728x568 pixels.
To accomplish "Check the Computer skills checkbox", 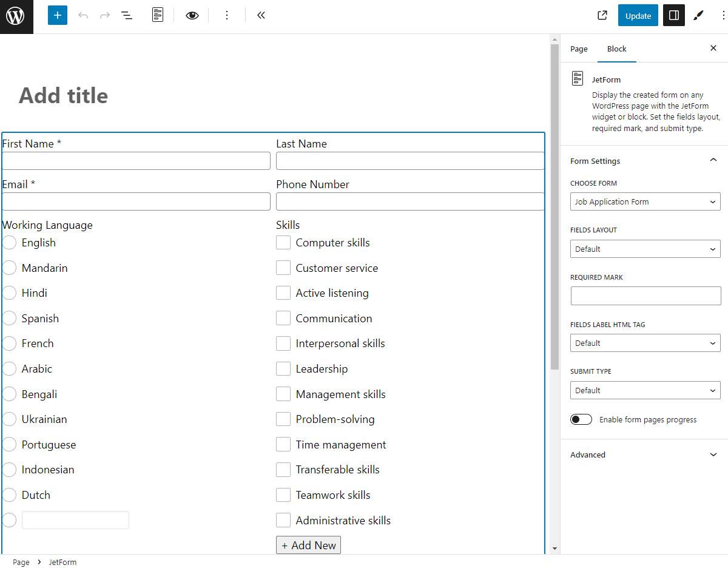I will 283,243.
